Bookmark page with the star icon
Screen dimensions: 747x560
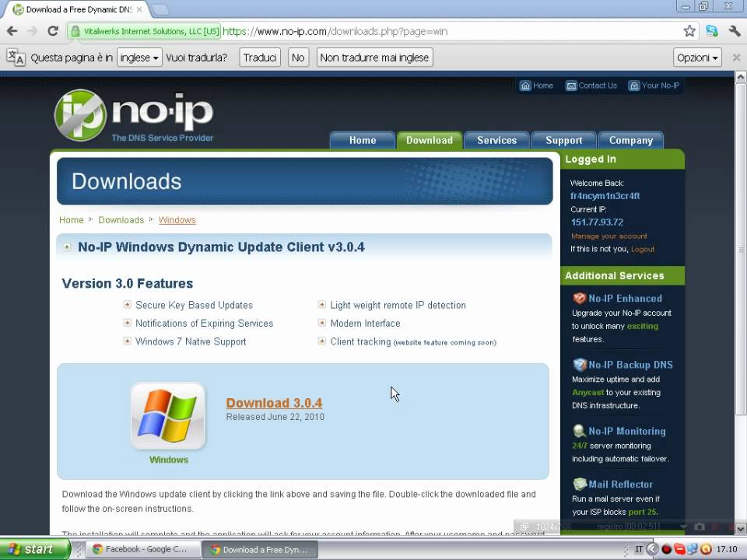coord(689,31)
